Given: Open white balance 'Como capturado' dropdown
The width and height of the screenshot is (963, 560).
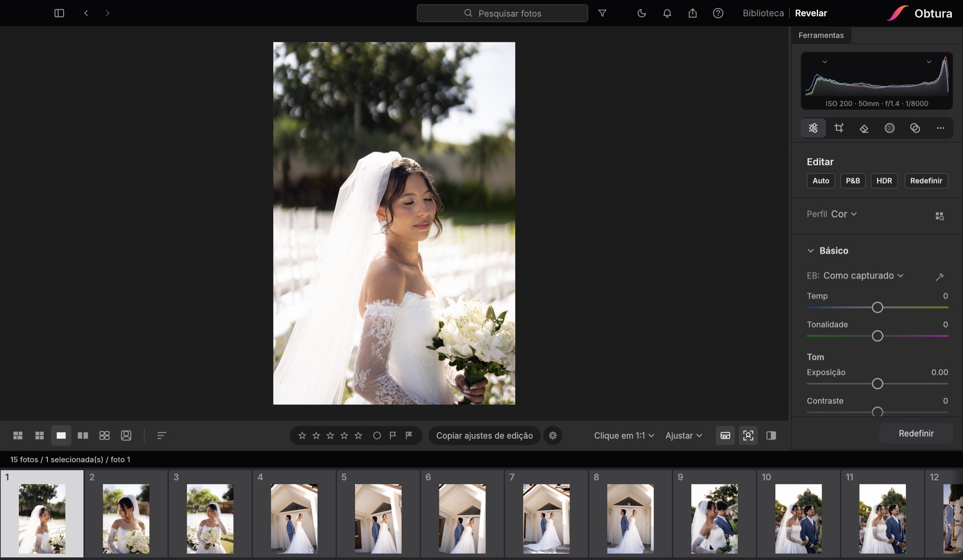Looking at the screenshot, I should pyautogui.click(x=863, y=276).
